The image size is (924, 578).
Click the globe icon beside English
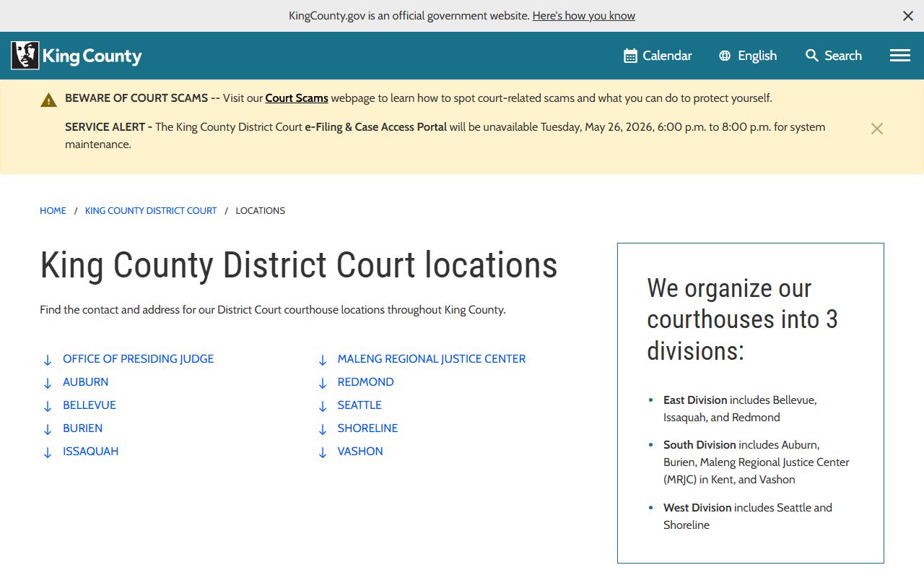725,56
